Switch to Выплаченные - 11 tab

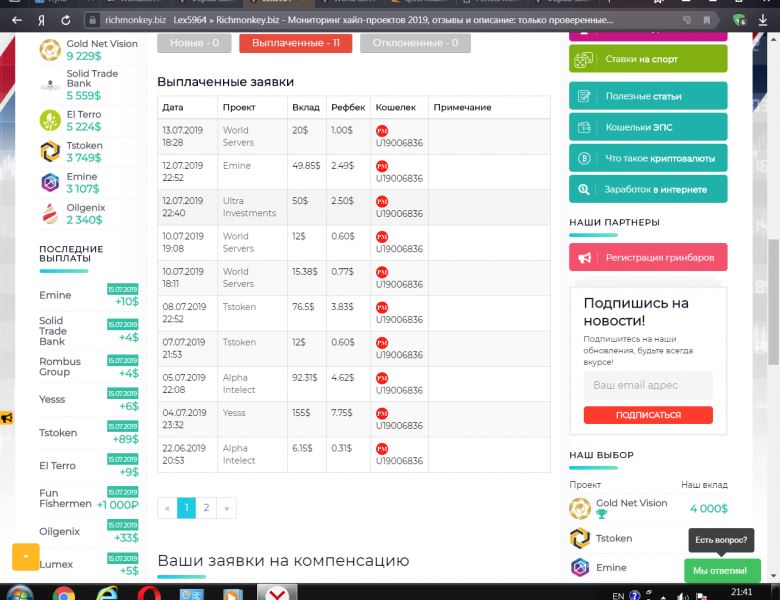click(x=295, y=43)
